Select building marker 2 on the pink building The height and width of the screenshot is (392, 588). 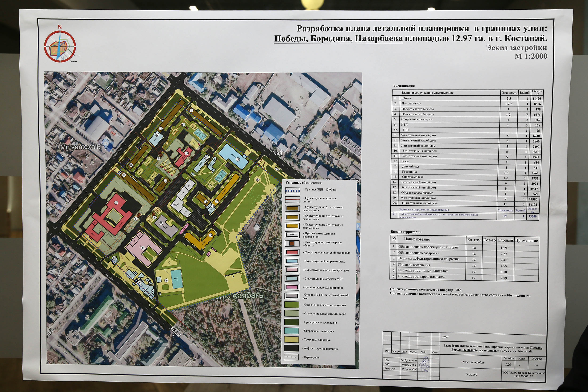(143, 248)
